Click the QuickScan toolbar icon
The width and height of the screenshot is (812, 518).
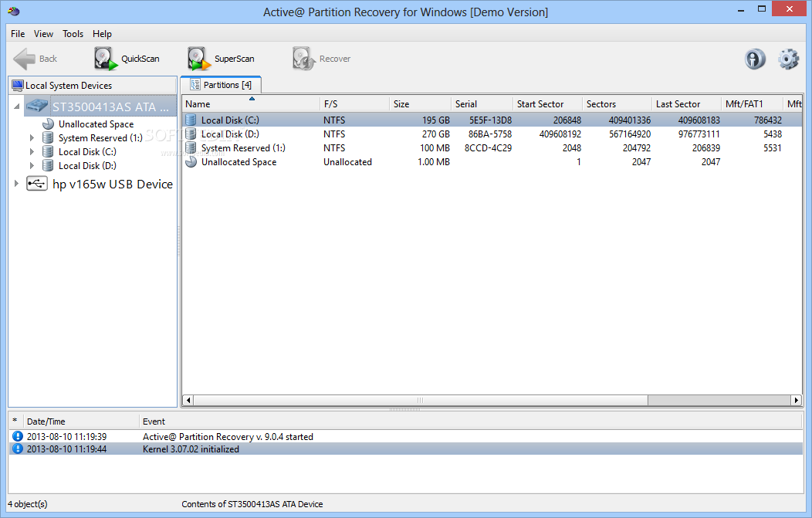(105, 59)
